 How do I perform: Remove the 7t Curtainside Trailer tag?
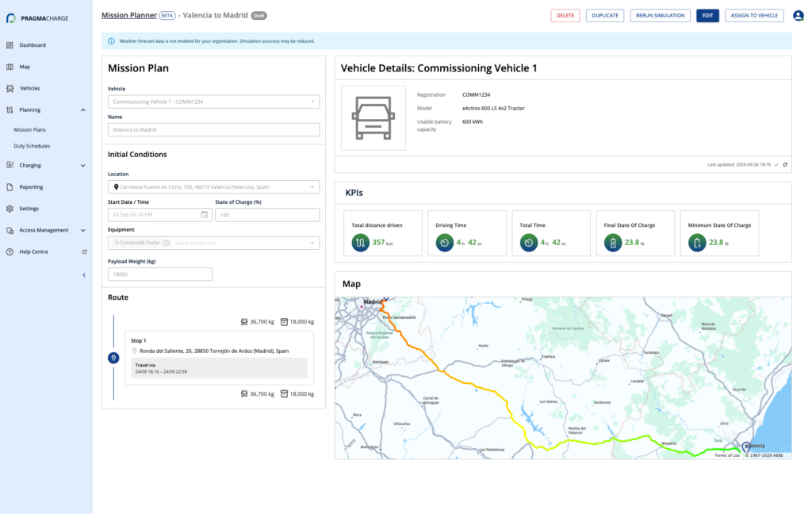pos(167,243)
